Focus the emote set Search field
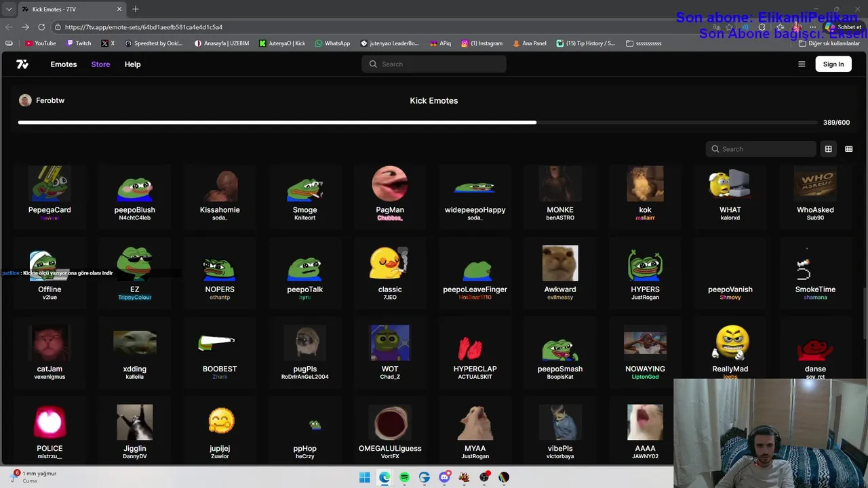Viewport: 868px width, 488px height. pos(761,149)
